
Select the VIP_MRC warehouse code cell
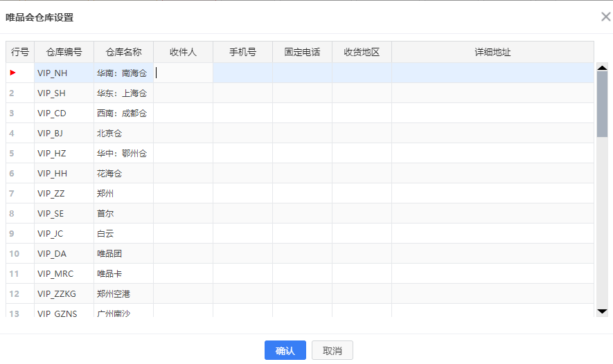coord(64,273)
